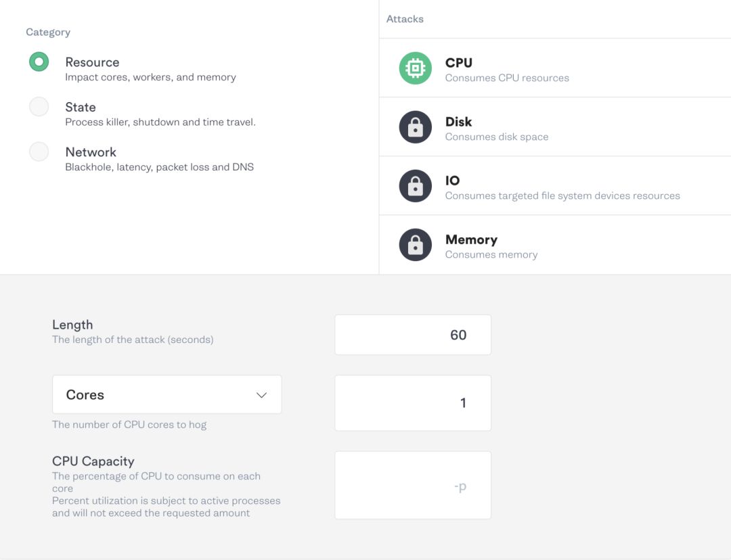Click the Network category label

(x=91, y=152)
